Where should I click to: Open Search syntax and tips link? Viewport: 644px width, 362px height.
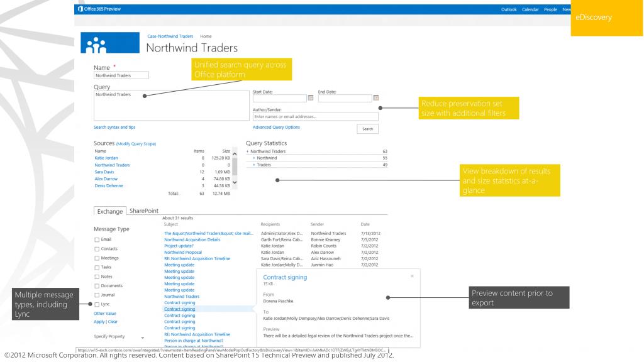[114, 127]
